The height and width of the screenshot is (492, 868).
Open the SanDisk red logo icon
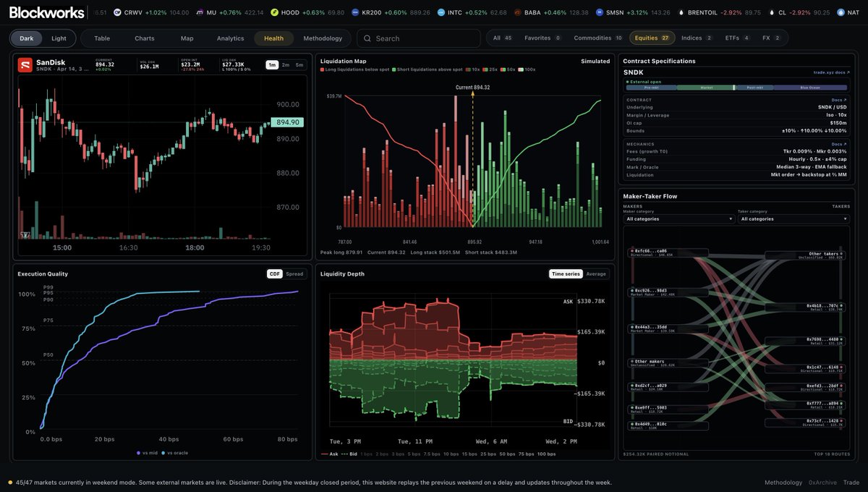(25, 65)
